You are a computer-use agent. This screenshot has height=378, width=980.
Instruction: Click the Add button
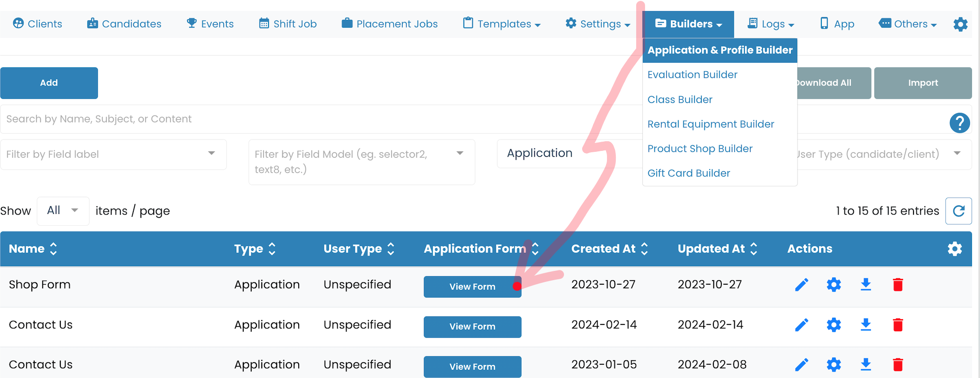pyautogui.click(x=49, y=83)
